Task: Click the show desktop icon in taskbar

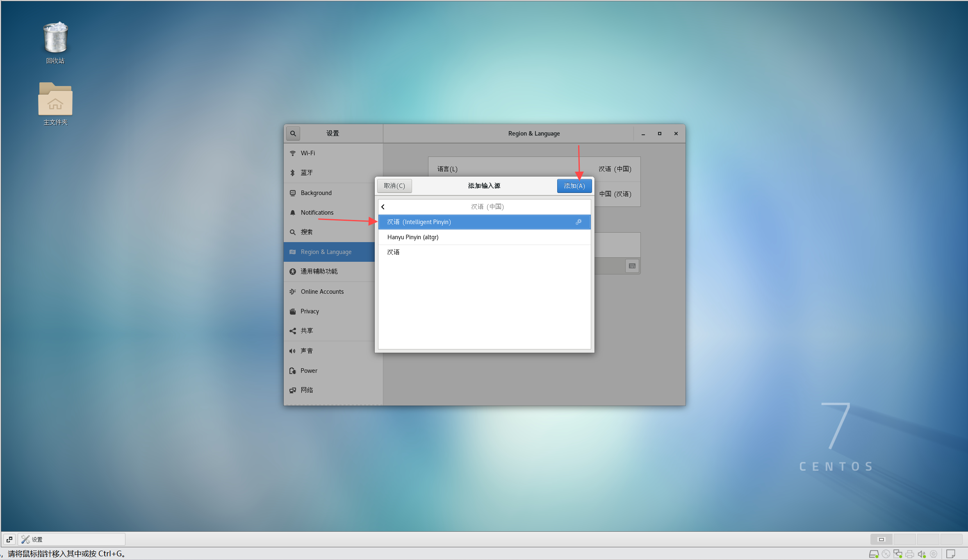Action: coord(9,540)
